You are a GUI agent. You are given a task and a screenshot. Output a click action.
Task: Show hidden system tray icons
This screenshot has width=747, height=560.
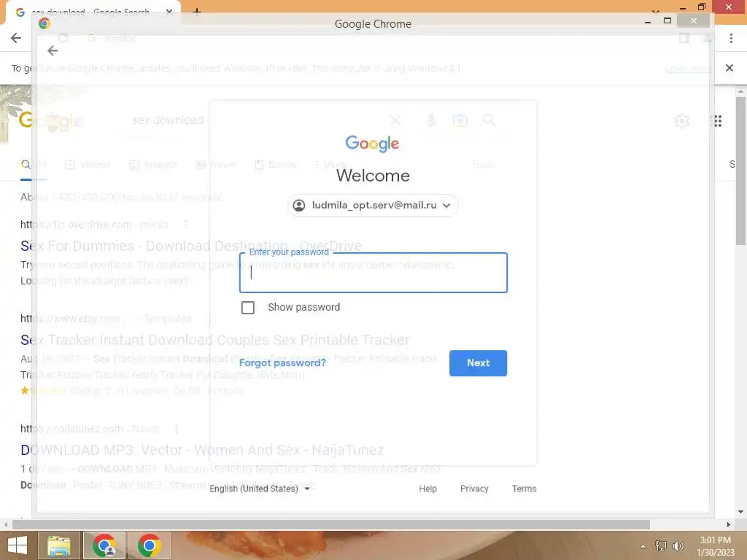point(643,546)
